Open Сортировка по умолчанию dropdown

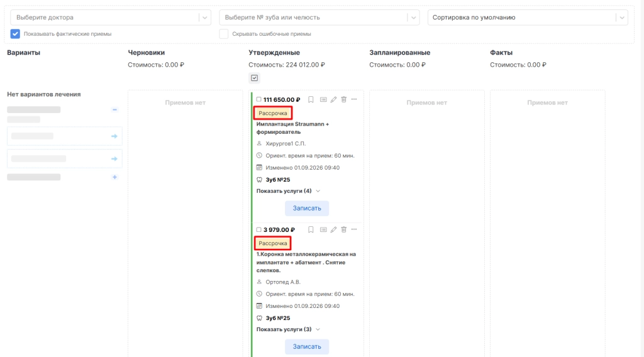point(528,17)
